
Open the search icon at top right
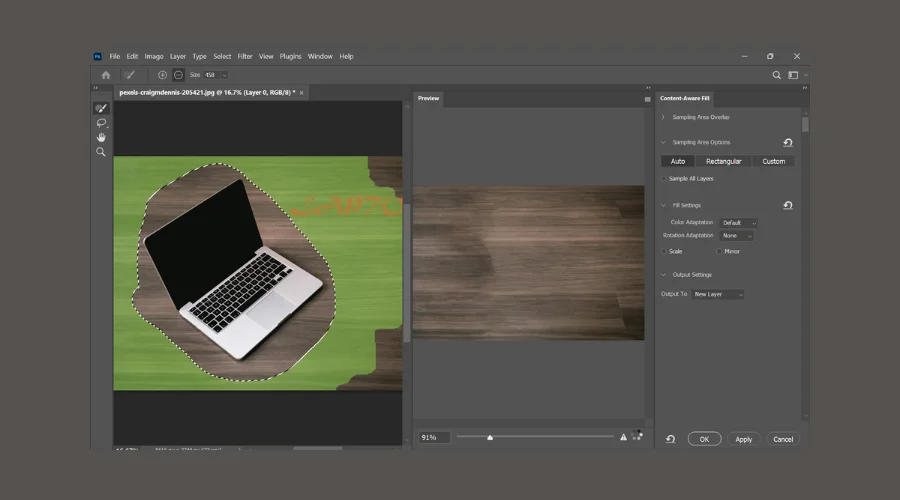(777, 75)
